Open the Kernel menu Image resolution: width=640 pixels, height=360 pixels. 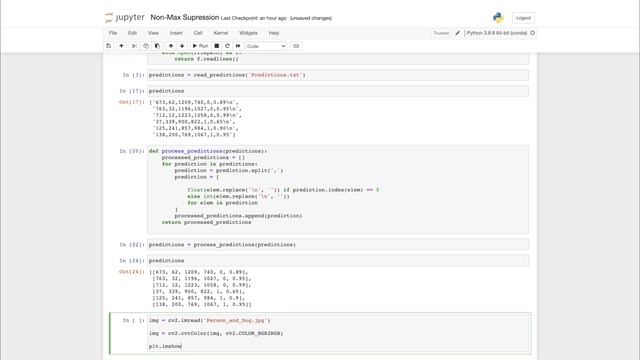pos(220,33)
